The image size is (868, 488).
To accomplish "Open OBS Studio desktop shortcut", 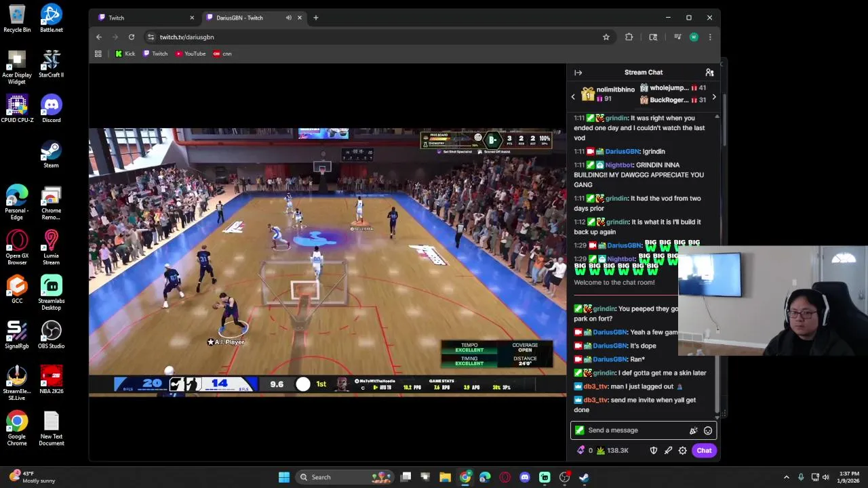I will point(51,335).
